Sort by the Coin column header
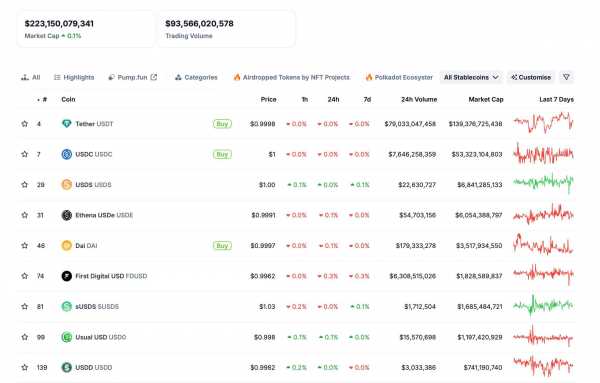The width and height of the screenshot is (600, 383). (x=68, y=99)
